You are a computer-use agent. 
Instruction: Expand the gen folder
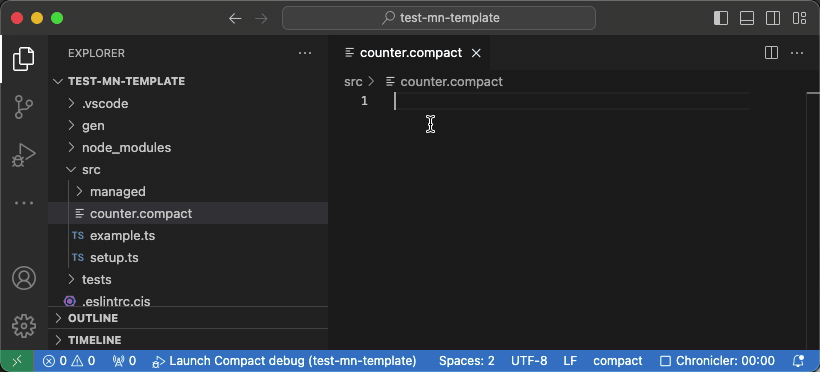[x=188, y=126]
